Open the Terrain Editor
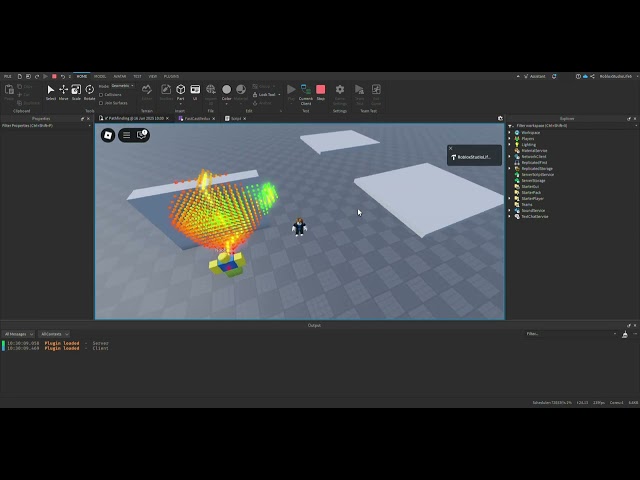The width and height of the screenshot is (640, 480). (x=147, y=92)
